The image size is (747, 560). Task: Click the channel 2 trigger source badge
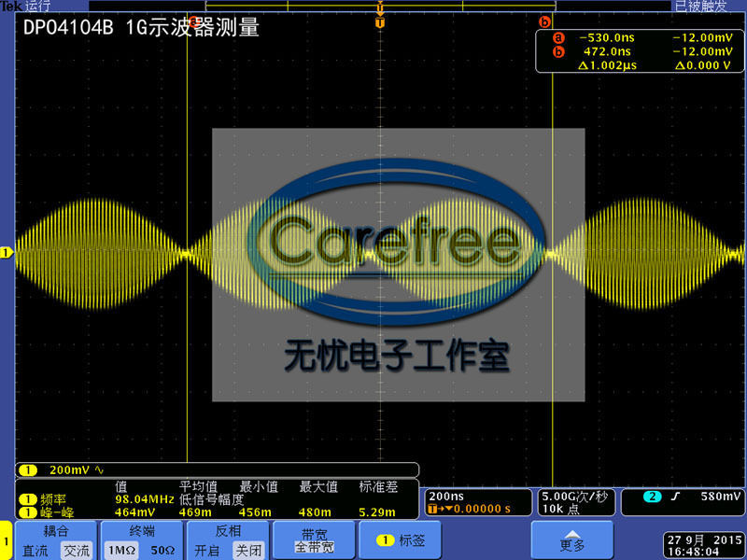point(652,497)
